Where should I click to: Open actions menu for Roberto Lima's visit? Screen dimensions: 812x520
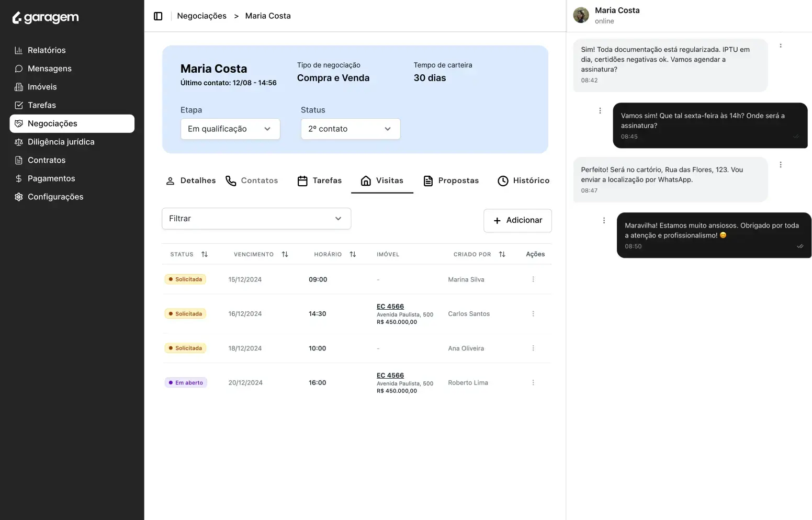click(x=533, y=382)
